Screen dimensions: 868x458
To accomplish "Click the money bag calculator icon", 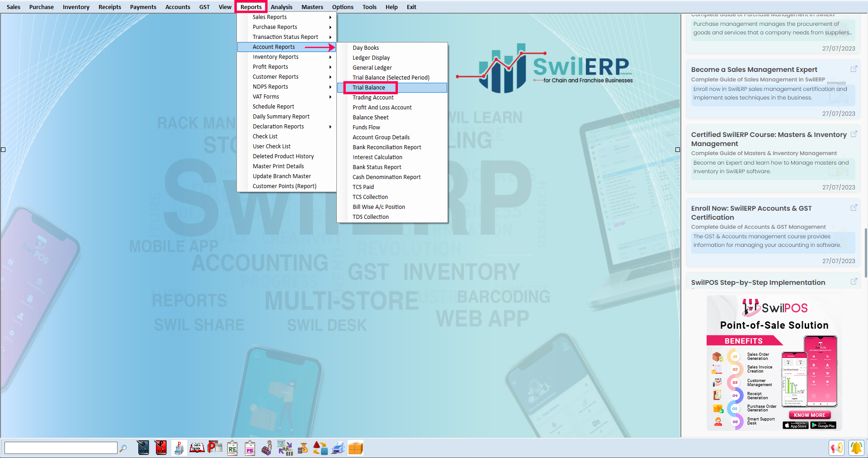I will point(303,448).
